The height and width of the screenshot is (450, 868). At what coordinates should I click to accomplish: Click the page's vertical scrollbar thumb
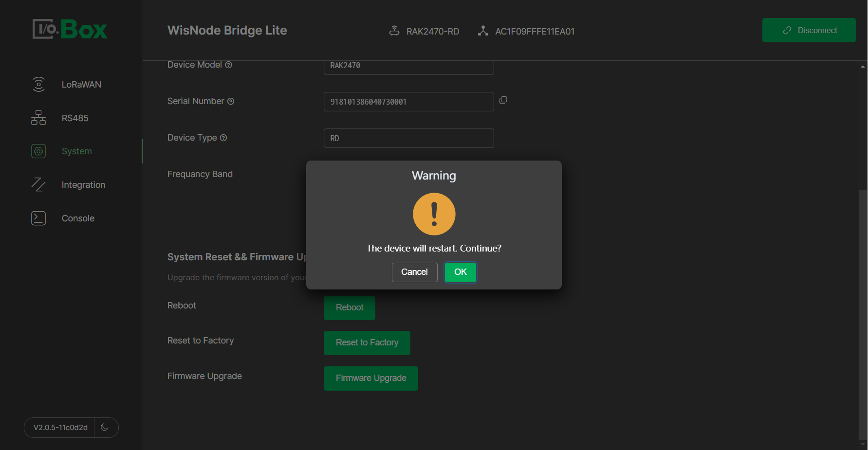click(863, 314)
